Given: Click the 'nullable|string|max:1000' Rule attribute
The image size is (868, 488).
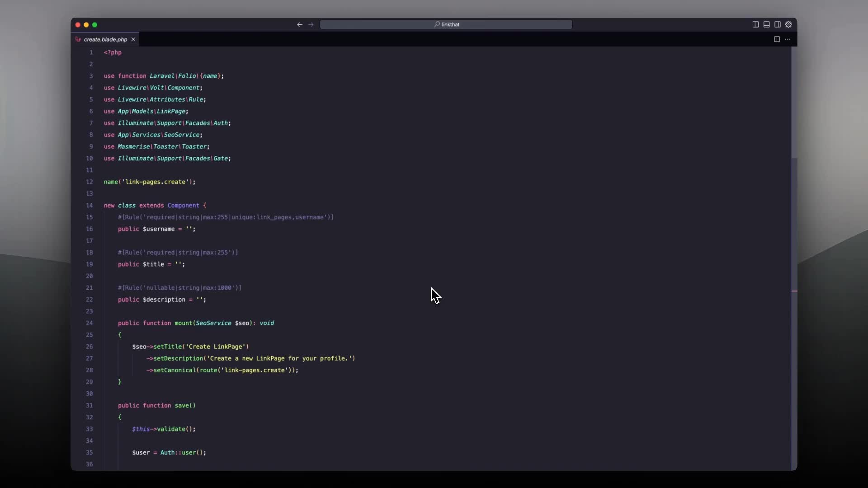Looking at the screenshot, I should point(179,287).
